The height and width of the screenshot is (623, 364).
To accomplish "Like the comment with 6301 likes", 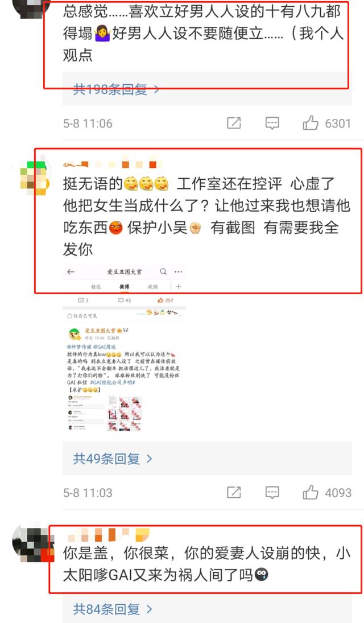I will point(311,123).
